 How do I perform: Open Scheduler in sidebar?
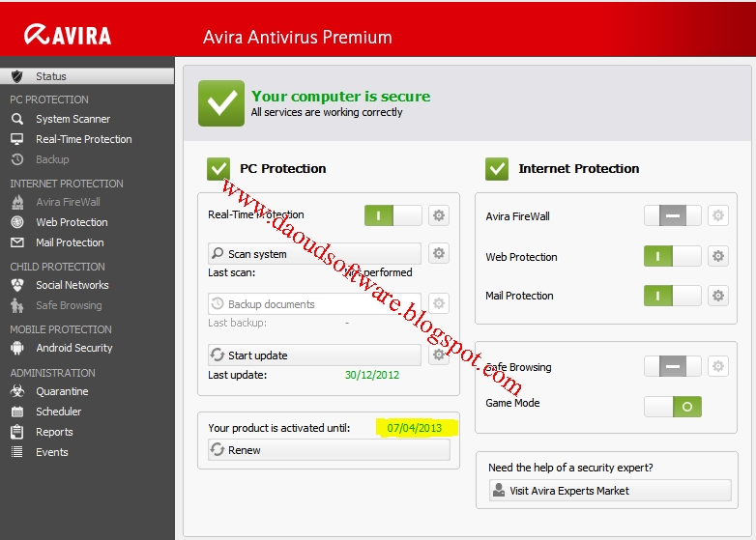[58, 412]
